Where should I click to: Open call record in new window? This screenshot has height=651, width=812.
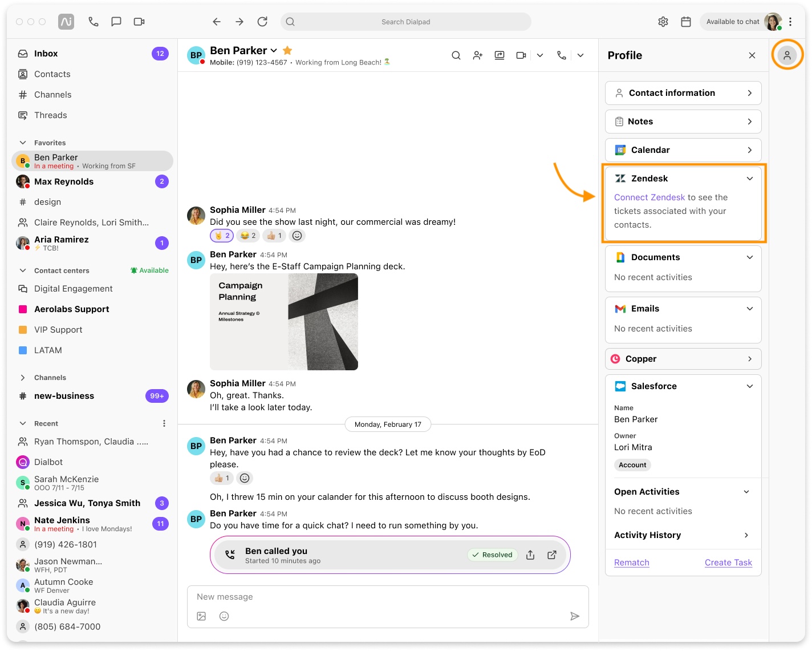pyautogui.click(x=552, y=555)
